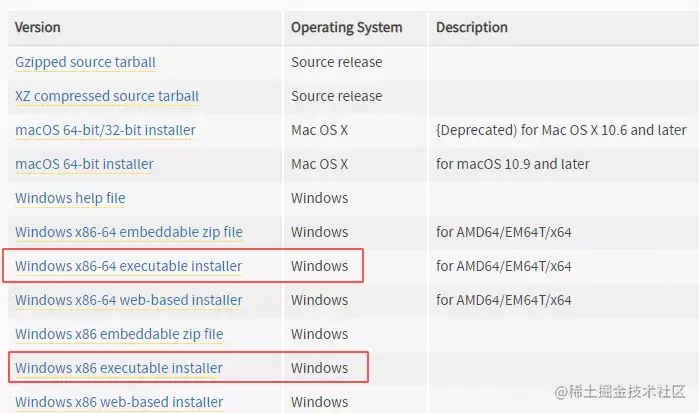Click Source release cell in the XZ row

tap(336, 96)
